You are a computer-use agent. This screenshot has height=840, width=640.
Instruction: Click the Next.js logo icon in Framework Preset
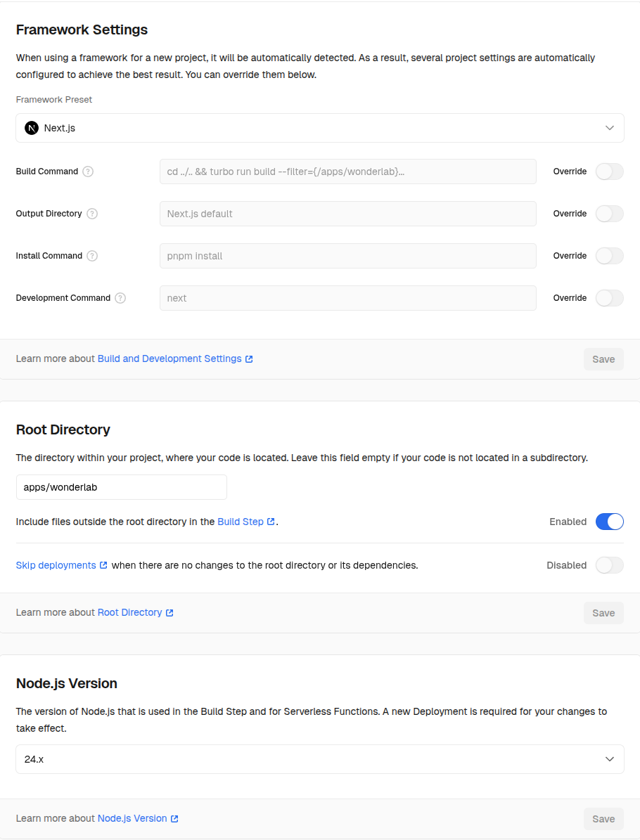pyautogui.click(x=32, y=128)
